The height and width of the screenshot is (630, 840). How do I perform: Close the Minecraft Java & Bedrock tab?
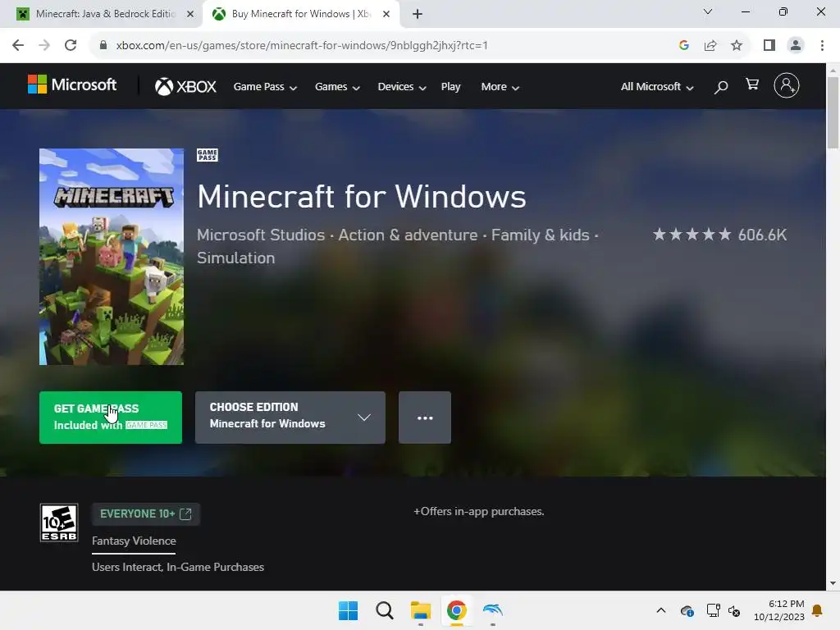pyautogui.click(x=190, y=14)
